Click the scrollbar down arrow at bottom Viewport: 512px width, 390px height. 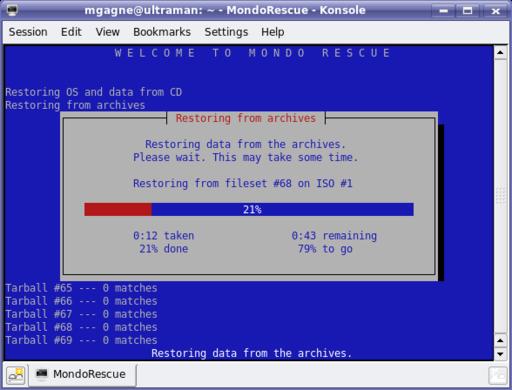[500, 354]
